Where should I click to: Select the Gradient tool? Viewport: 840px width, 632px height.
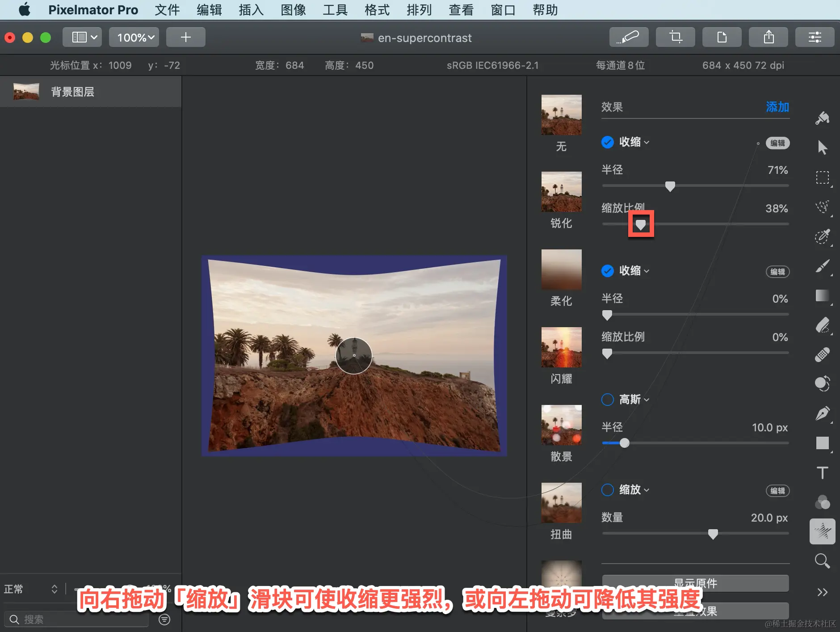click(822, 295)
